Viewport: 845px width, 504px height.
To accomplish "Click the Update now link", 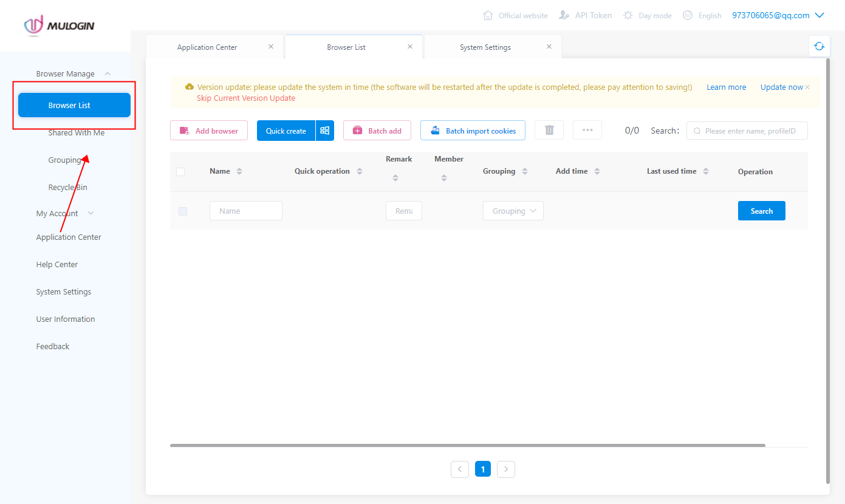I will point(781,87).
